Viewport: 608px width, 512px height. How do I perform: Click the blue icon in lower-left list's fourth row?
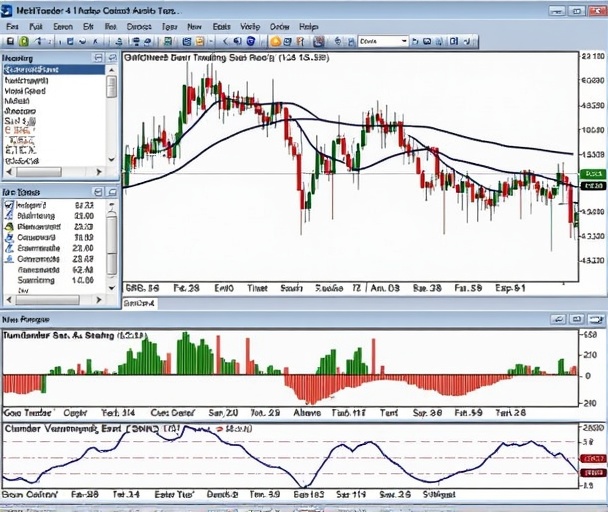pos(10,238)
